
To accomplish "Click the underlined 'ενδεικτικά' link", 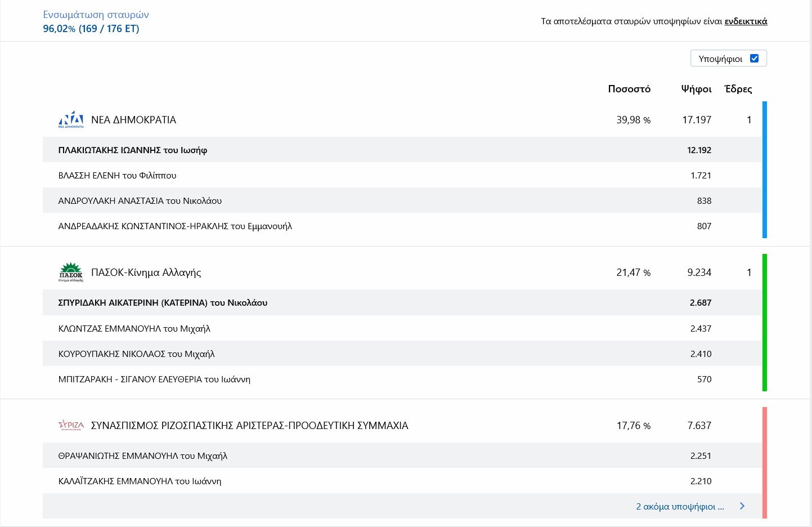I will coord(746,21).
